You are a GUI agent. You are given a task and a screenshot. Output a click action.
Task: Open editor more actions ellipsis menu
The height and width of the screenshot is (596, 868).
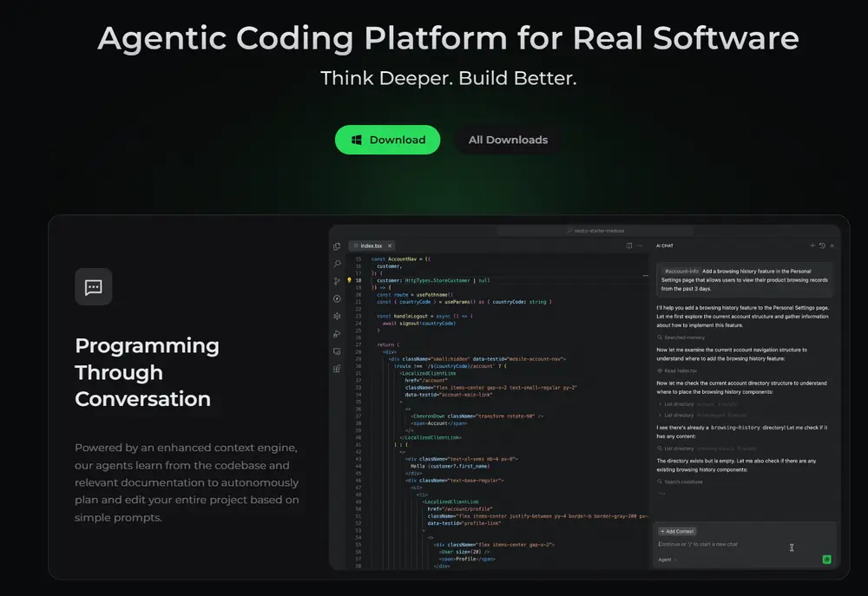click(641, 246)
